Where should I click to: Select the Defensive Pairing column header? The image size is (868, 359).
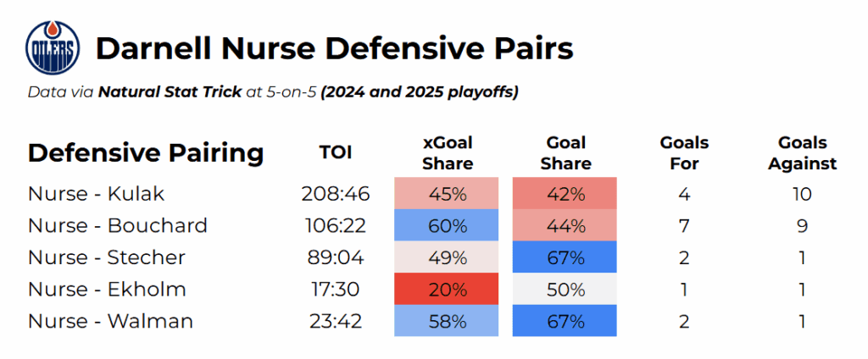[x=146, y=153]
